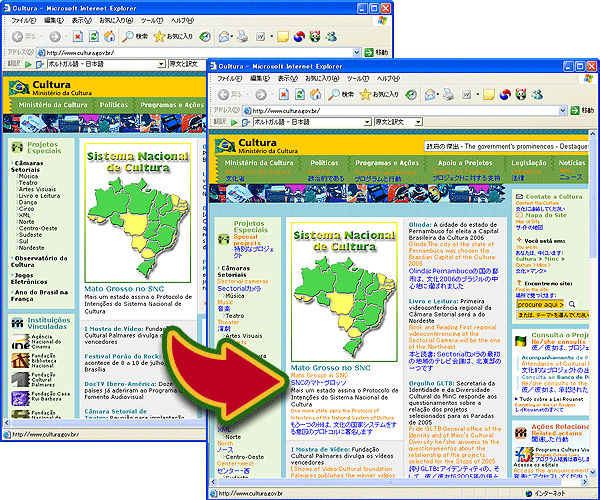
Task: Open Search in back window toolbar
Action: (x=135, y=36)
